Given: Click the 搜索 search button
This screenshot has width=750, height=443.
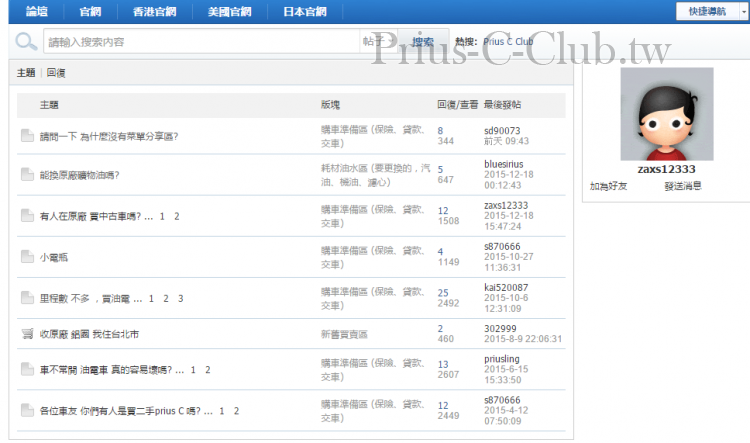Looking at the screenshot, I should click(423, 42).
